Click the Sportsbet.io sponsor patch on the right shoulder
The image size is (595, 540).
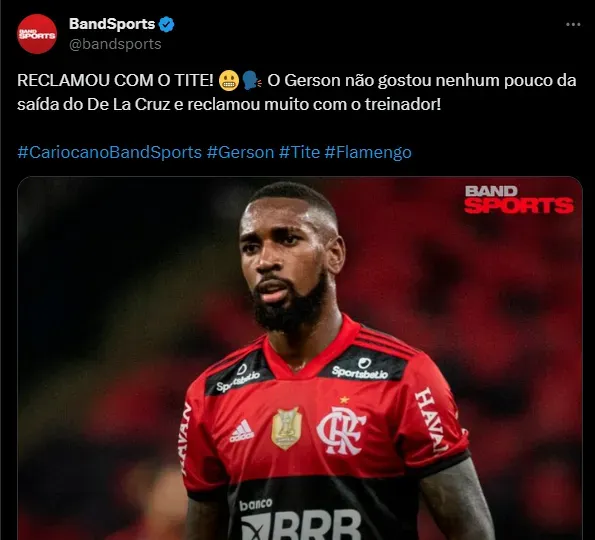point(360,369)
